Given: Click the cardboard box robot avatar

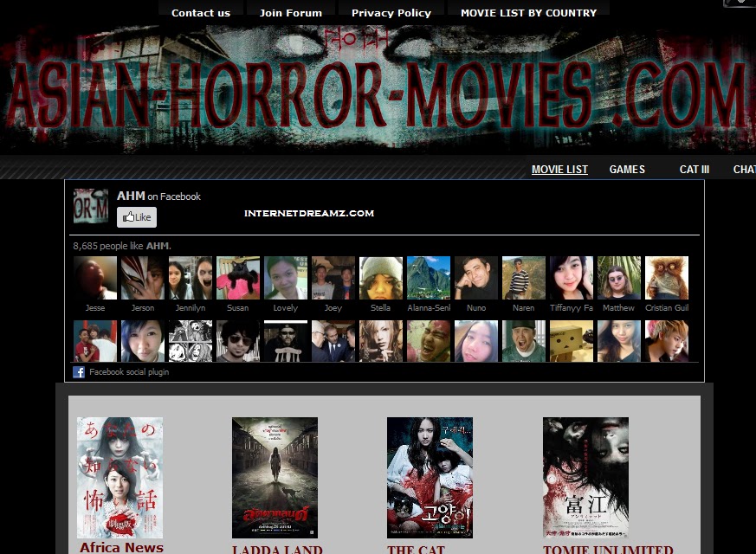Looking at the screenshot, I should [572, 341].
